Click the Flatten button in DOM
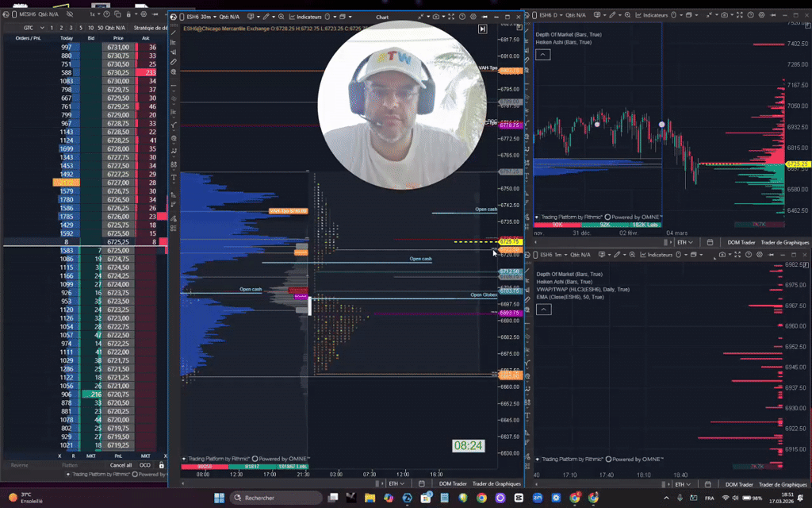 (70, 465)
